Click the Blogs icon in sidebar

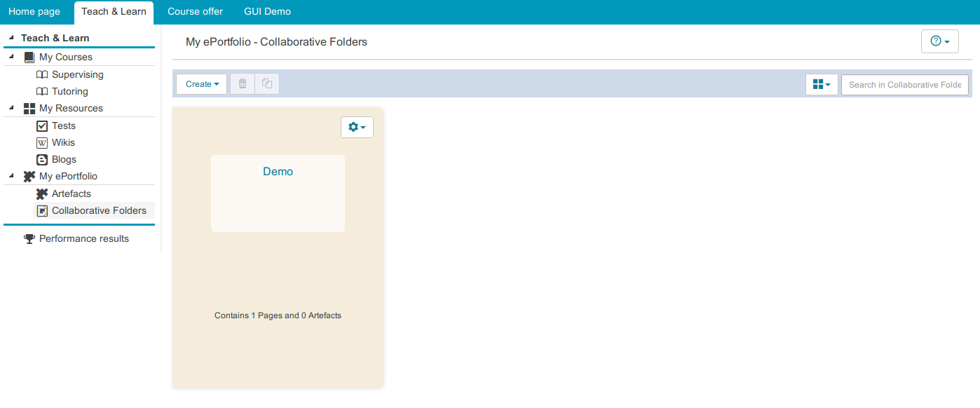coord(42,160)
